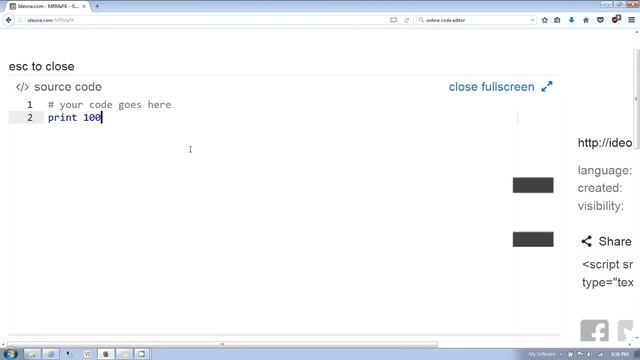Open the taskbar app with 'W' icon
The image size is (640, 360).
[x=87, y=354]
